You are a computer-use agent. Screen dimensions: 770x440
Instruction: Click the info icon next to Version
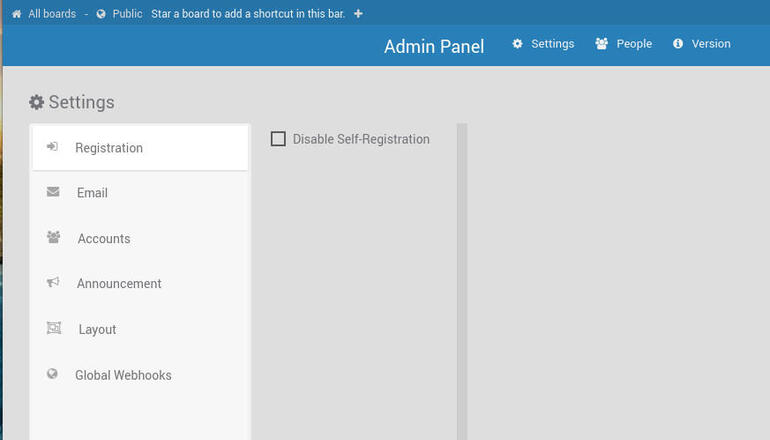pos(678,44)
